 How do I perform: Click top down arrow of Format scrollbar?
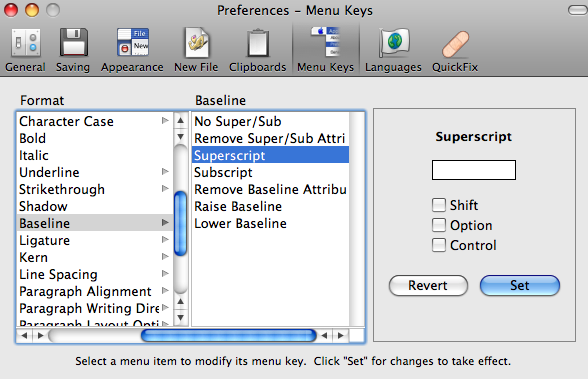[x=181, y=136]
